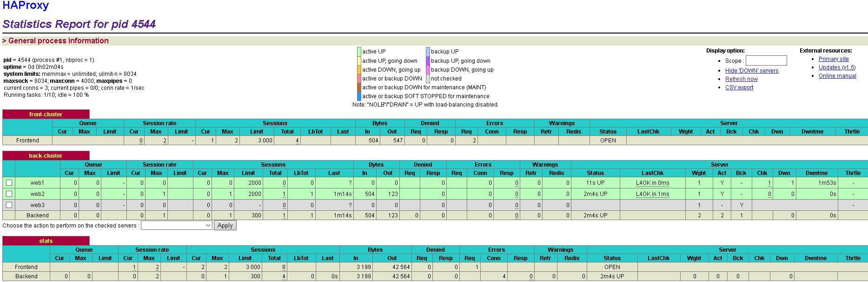Viewport: 868px width, 282px height.
Task: Click stats Frontend sessions total '8'
Action: point(284,267)
